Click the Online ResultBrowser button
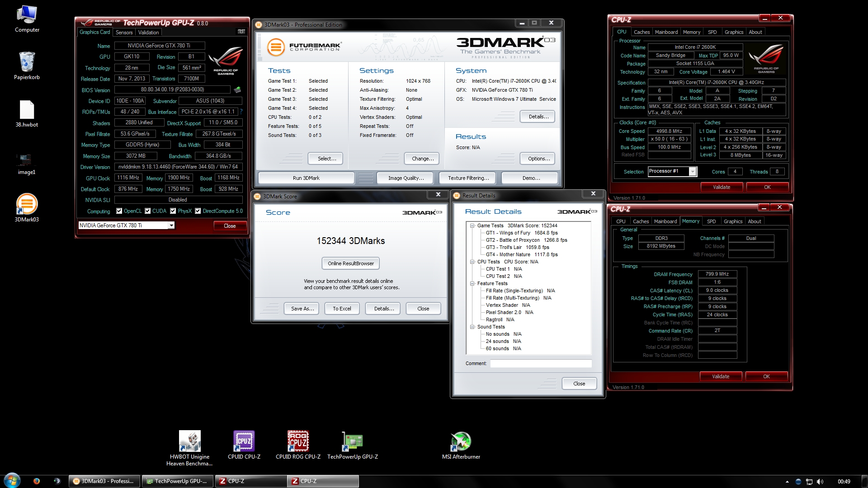This screenshot has height=488, width=868. pyautogui.click(x=351, y=263)
